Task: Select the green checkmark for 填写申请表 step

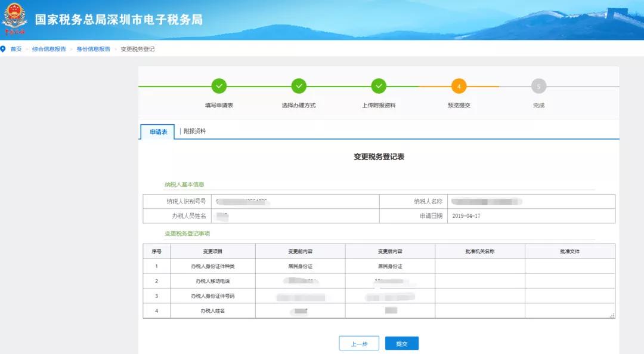Action: [219, 86]
